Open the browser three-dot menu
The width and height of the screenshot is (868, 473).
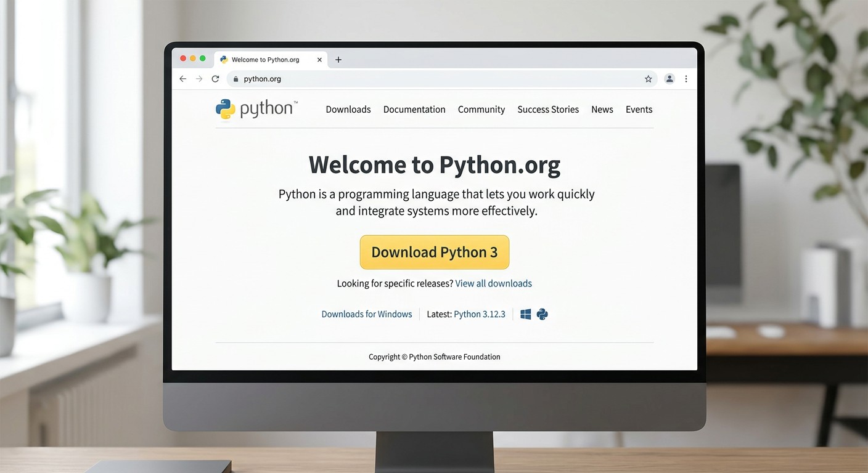pos(686,79)
